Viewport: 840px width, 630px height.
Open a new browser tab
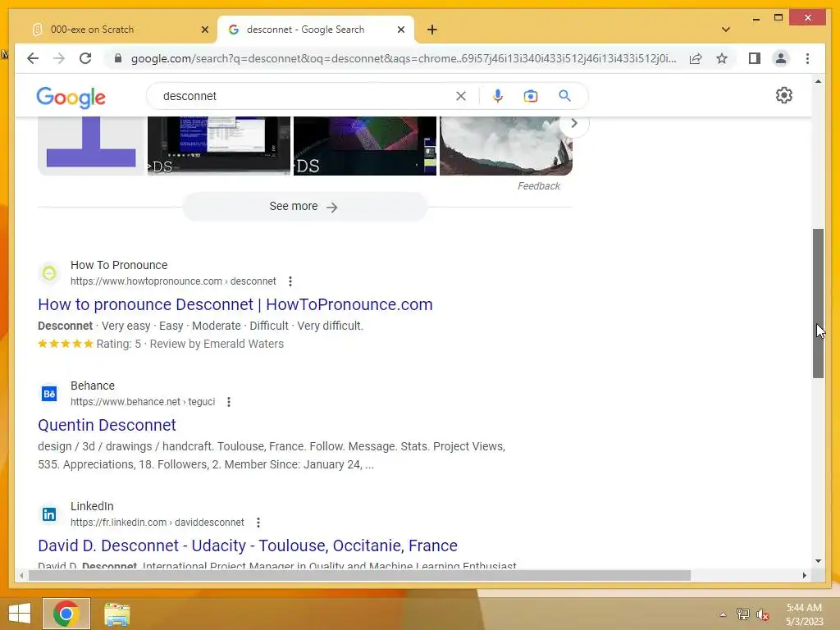432,30
